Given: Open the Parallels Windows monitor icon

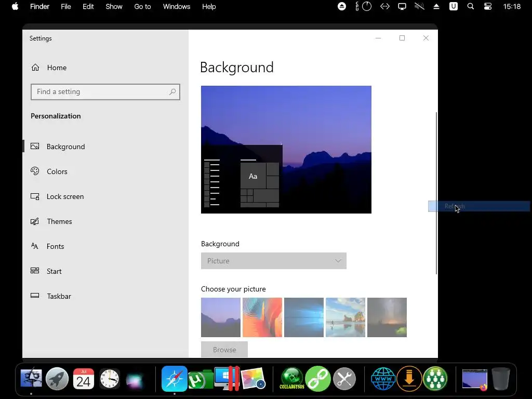Looking at the screenshot, I should pyautogui.click(x=227, y=379).
